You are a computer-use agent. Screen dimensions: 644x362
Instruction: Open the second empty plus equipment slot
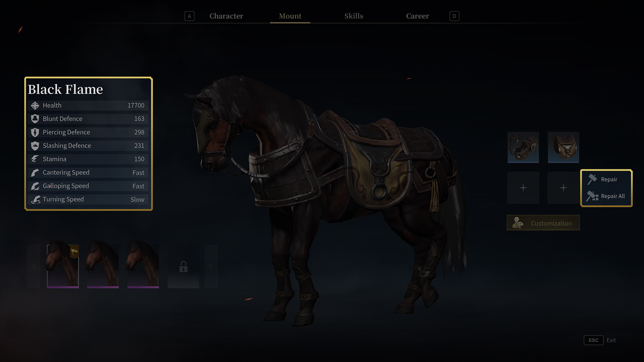(563, 188)
